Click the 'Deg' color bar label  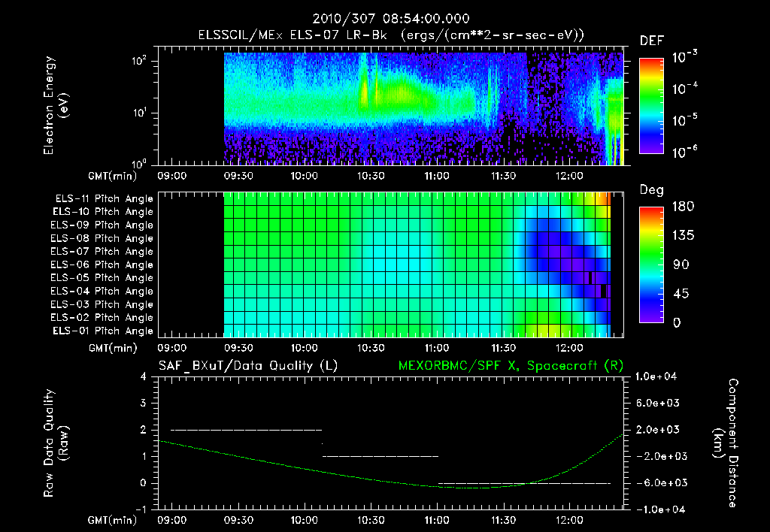tap(652, 190)
